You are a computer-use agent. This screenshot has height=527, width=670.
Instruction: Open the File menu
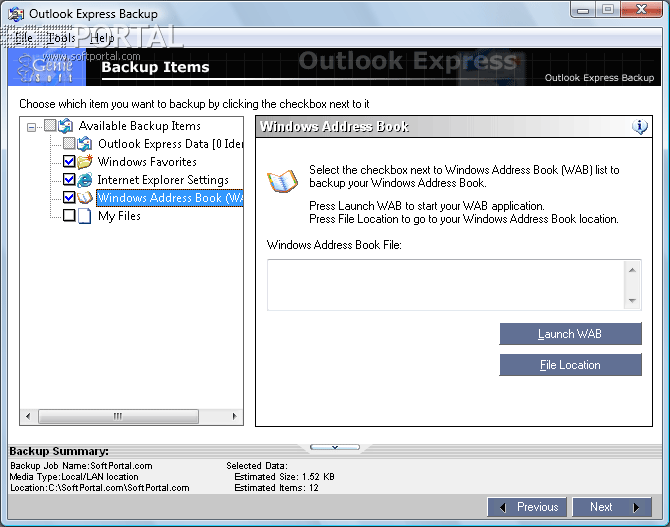[24, 38]
